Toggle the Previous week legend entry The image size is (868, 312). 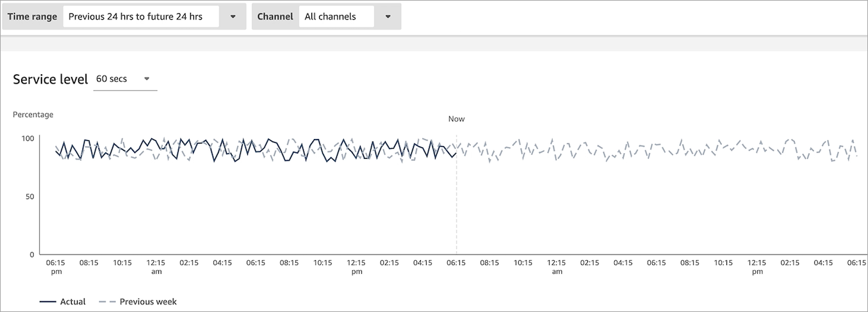(x=147, y=301)
